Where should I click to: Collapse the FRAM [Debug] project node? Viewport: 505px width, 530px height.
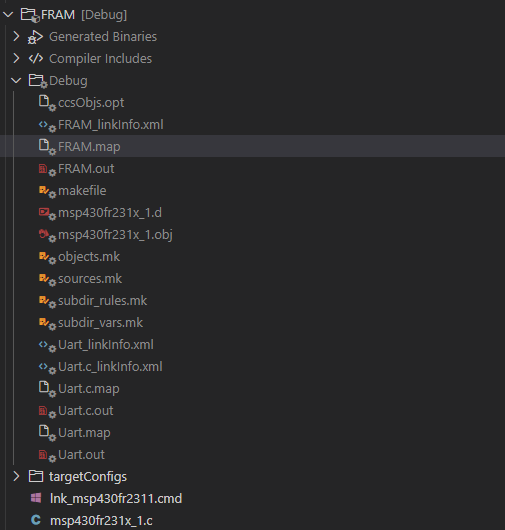tap(8, 15)
